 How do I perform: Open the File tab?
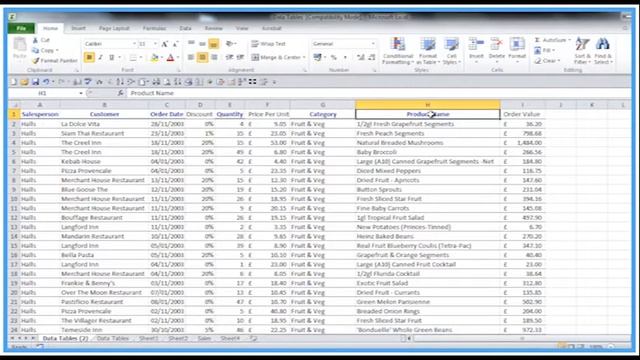pyautogui.click(x=22, y=28)
